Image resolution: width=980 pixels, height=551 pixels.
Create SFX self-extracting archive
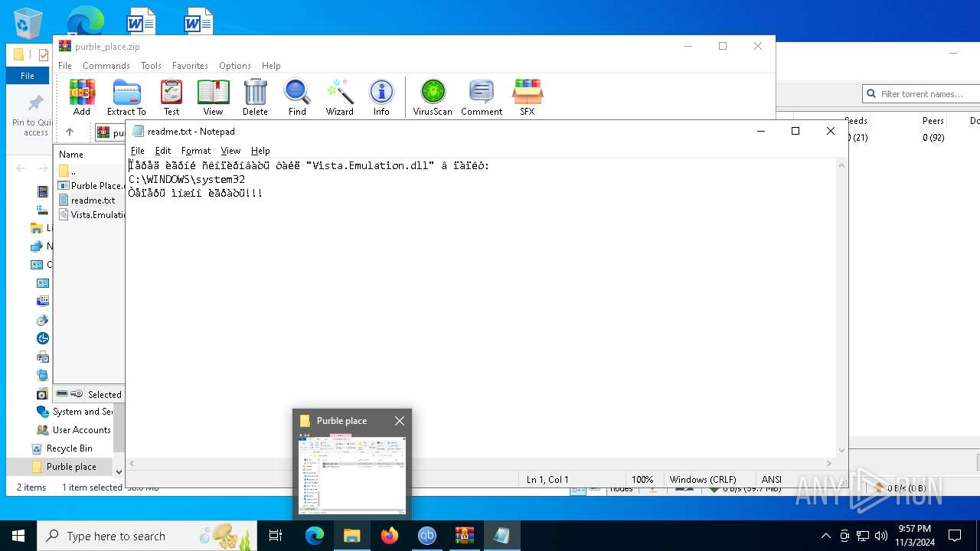tap(528, 97)
